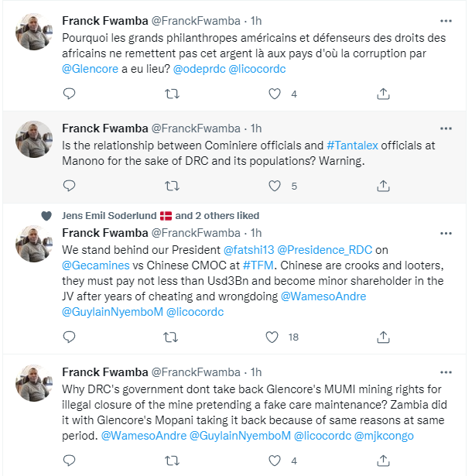Viewport: 472px width, 476px height.
Task: Visit the @Gecamines profile mention
Action: coord(96,265)
